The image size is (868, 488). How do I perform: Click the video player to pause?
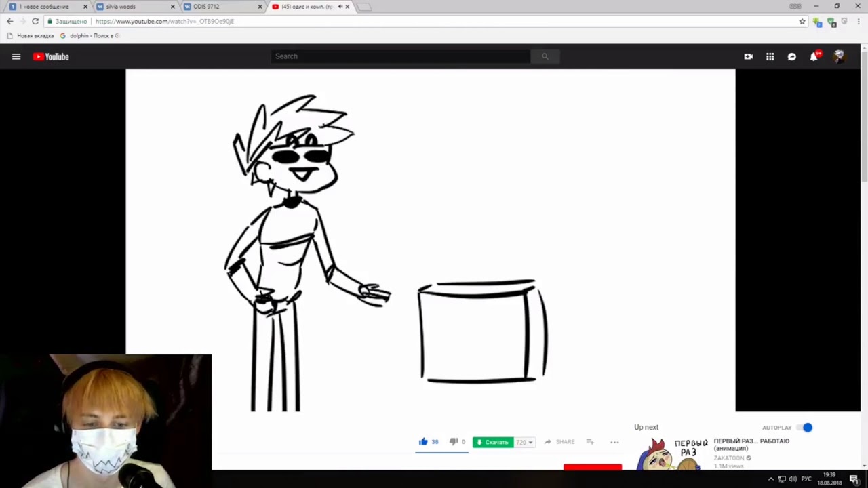(x=431, y=240)
